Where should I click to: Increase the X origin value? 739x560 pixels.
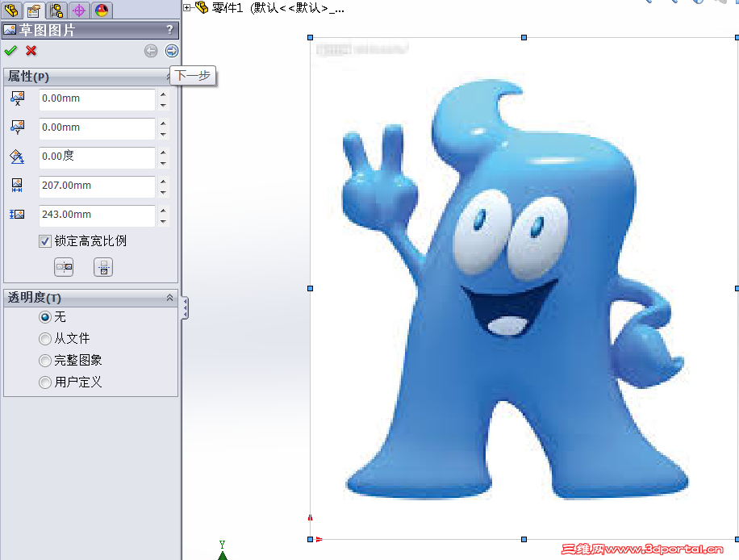(x=163, y=94)
